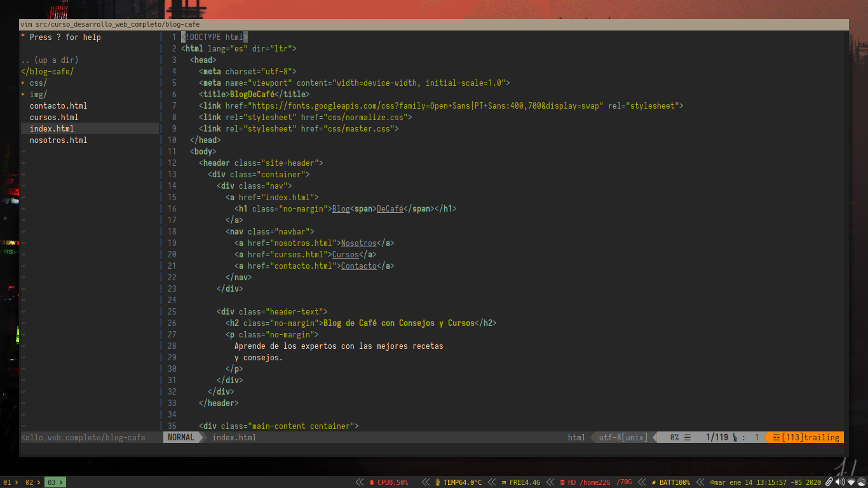Click the battery BATT100% plug icon
This screenshot has width=868, height=488.
tap(654, 482)
